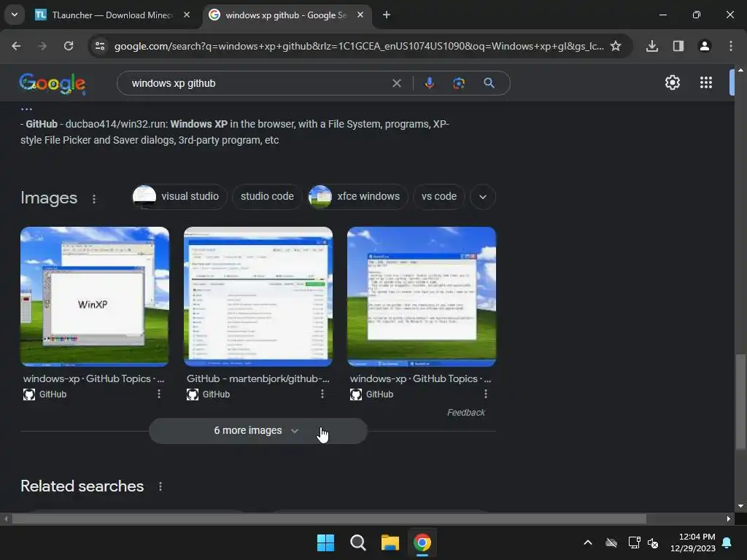Image resolution: width=747 pixels, height=560 pixels.
Task: View site information for google.com
Action: point(100,46)
